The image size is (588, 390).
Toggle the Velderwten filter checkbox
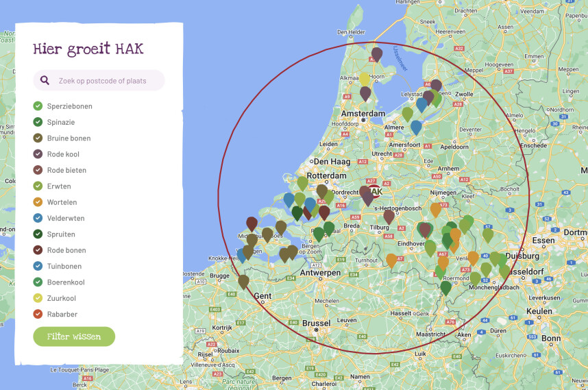click(38, 218)
